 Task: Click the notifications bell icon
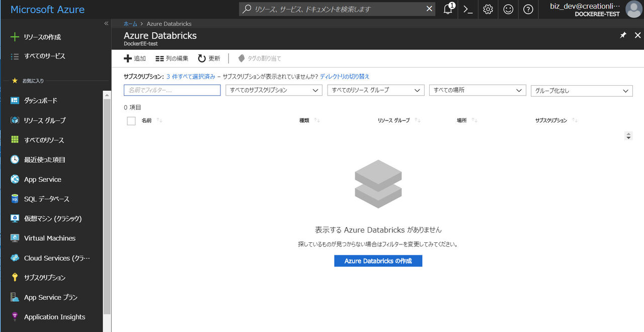pyautogui.click(x=448, y=9)
